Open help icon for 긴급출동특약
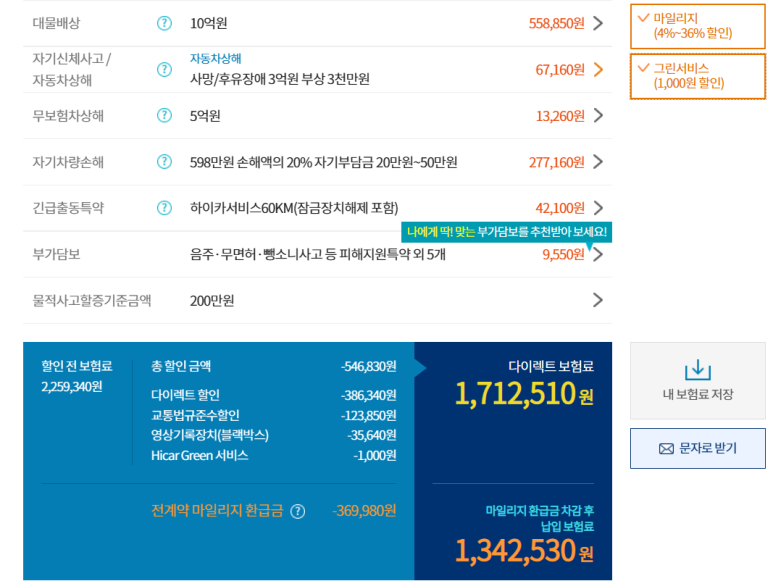The width and height of the screenshot is (773, 581). coord(164,208)
